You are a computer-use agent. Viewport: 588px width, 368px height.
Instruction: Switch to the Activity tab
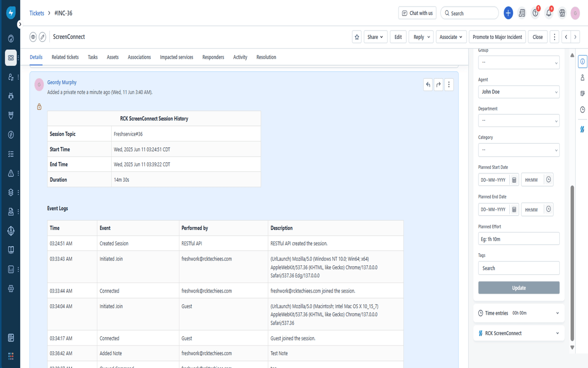[x=240, y=57]
